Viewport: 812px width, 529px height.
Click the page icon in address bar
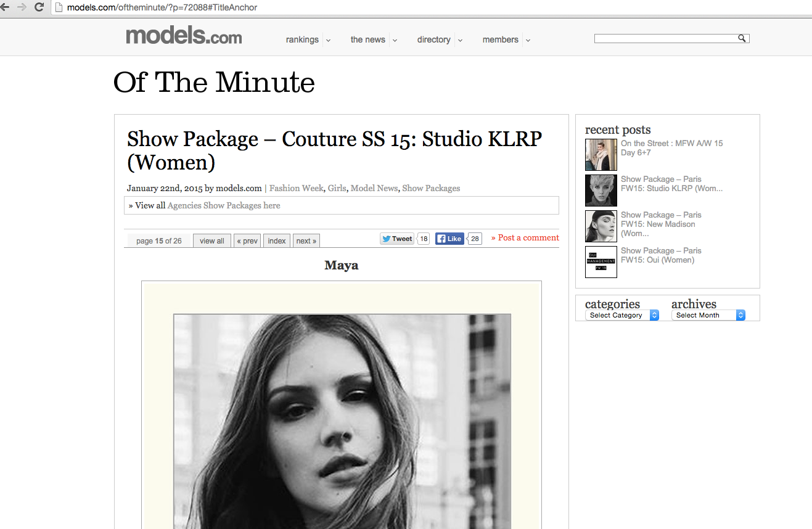coord(59,7)
